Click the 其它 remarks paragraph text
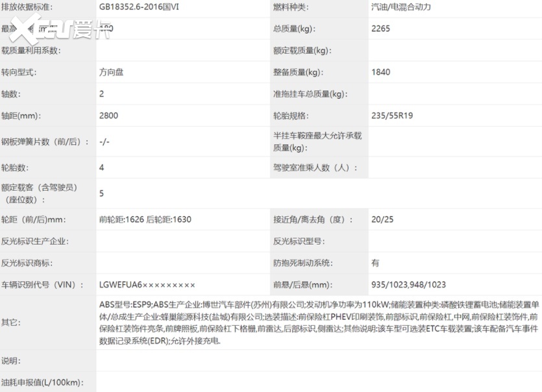This screenshot has height=392, width=542. [x=318, y=322]
